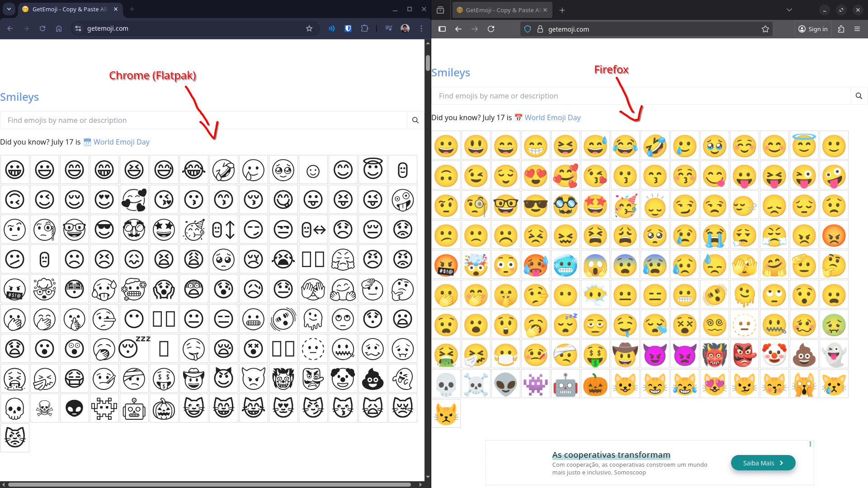868x488 pixels.
Task: Click the Firefox tracking protection shield icon
Action: coord(528,29)
